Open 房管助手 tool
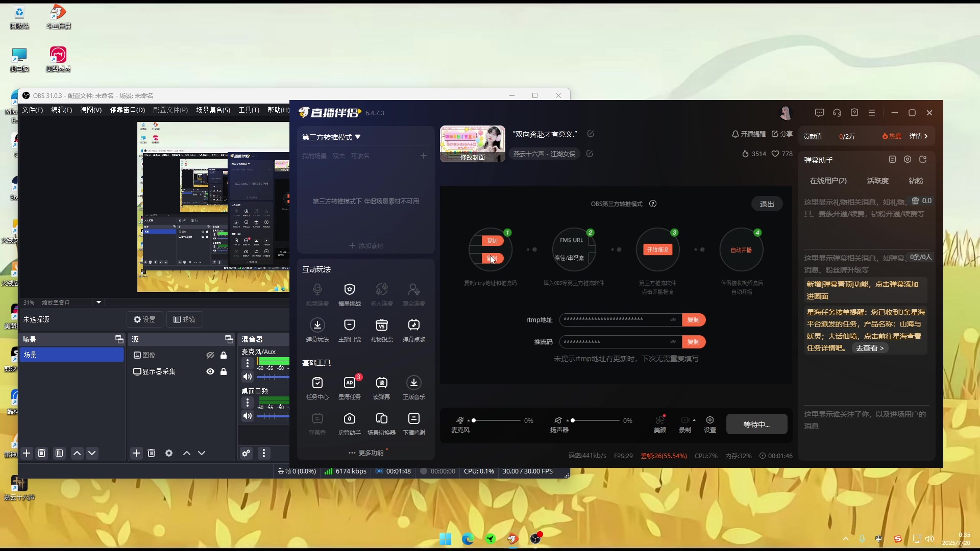The width and height of the screenshot is (980, 551). (349, 423)
